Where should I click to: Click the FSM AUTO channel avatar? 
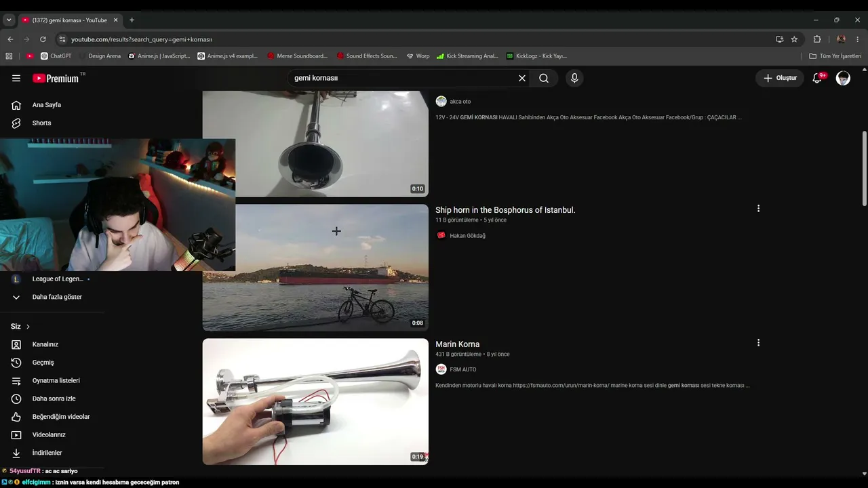click(x=441, y=369)
